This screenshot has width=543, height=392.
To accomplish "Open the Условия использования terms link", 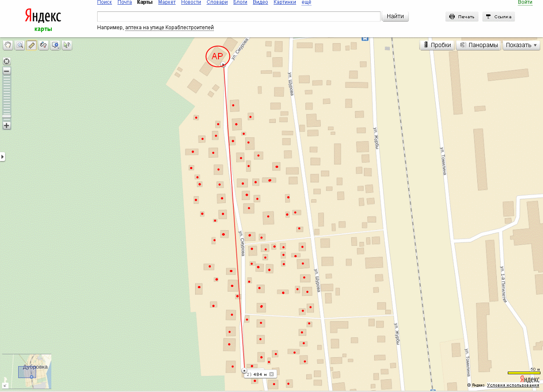I will coord(513,385).
